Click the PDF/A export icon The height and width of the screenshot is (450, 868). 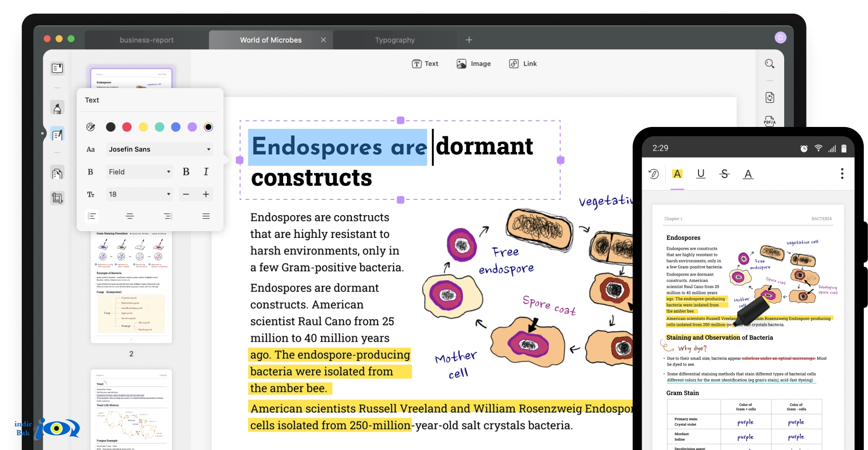[x=770, y=121]
